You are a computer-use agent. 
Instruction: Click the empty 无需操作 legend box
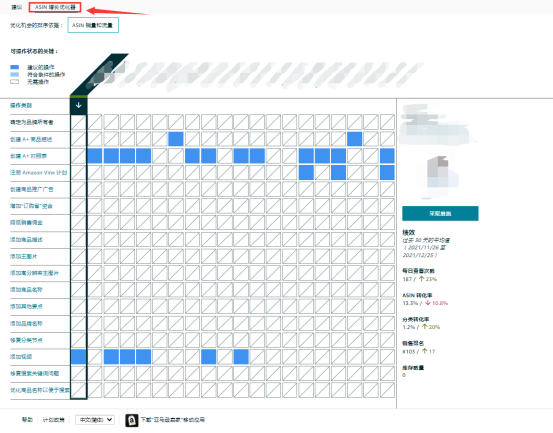tap(14, 81)
